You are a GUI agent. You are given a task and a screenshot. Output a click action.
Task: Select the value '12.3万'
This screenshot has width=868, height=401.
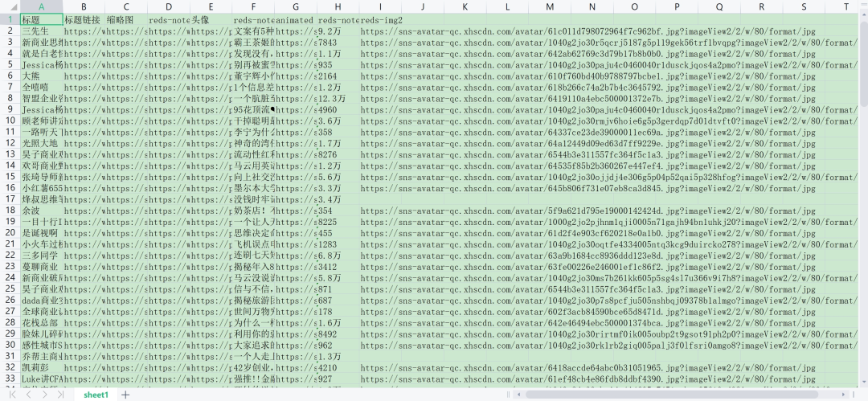click(x=338, y=98)
